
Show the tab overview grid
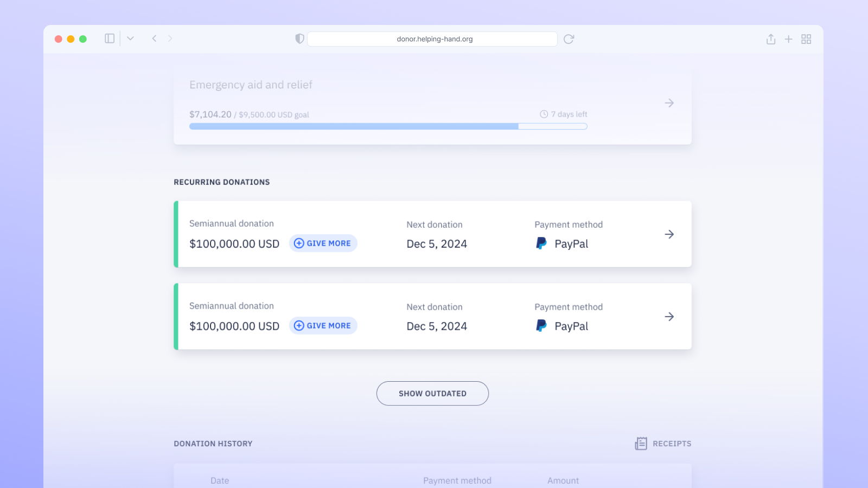click(806, 39)
